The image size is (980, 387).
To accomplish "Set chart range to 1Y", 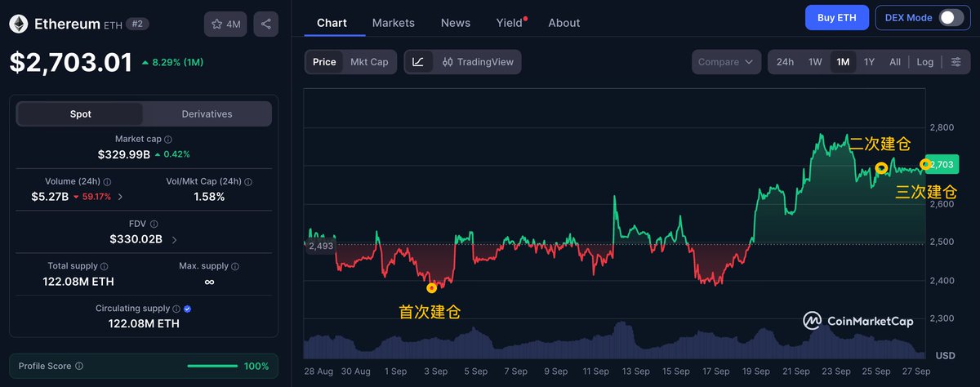I will (869, 62).
